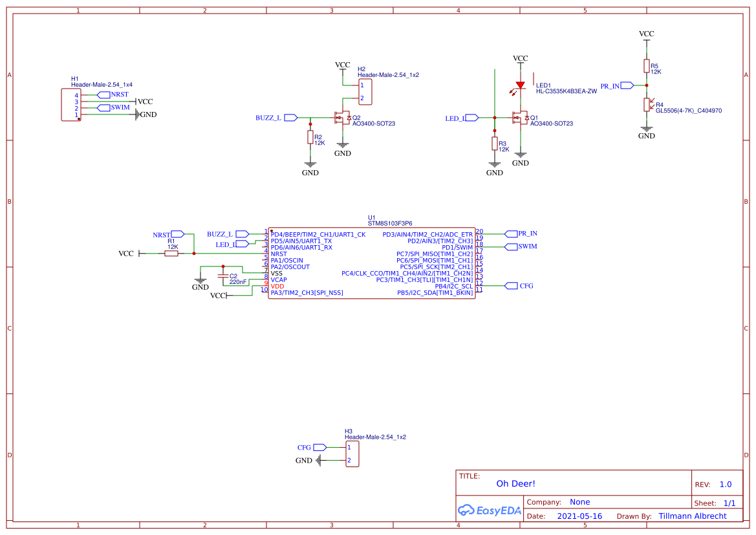Click the 'AO3400-SOT23' label under Q1
The image size is (756, 535).
(x=552, y=124)
